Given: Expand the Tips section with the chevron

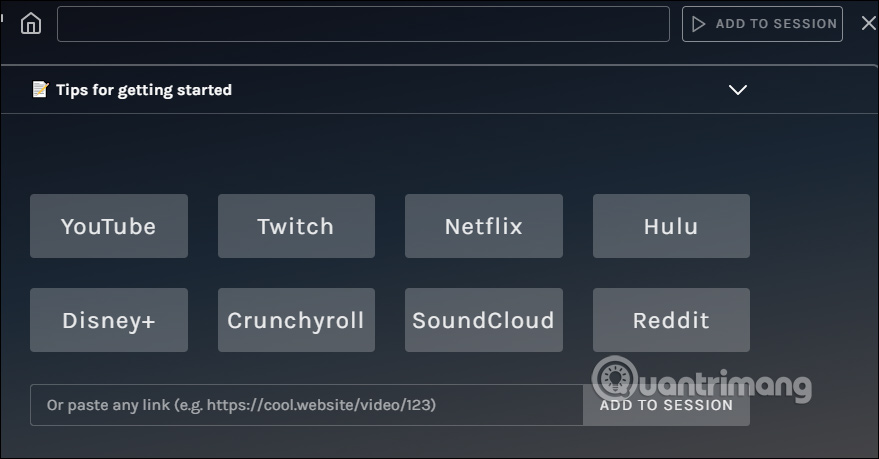Looking at the screenshot, I should [738, 90].
